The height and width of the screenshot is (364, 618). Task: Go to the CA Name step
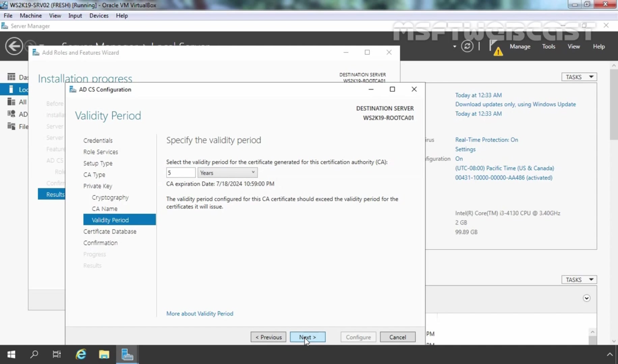105,209
